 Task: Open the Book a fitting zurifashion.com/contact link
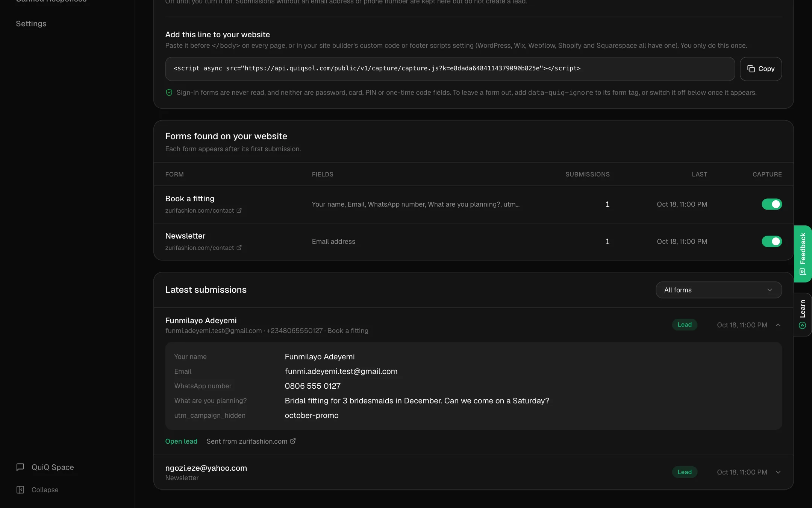coord(203,210)
